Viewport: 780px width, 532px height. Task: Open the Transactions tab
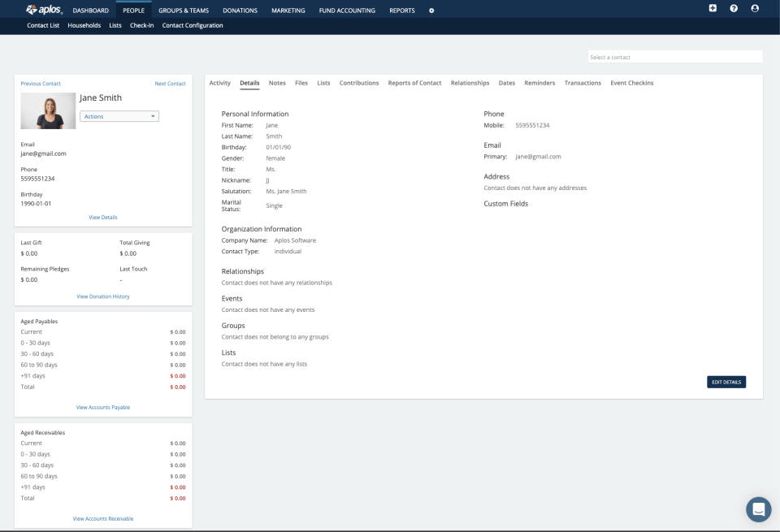[x=583, y=83]
